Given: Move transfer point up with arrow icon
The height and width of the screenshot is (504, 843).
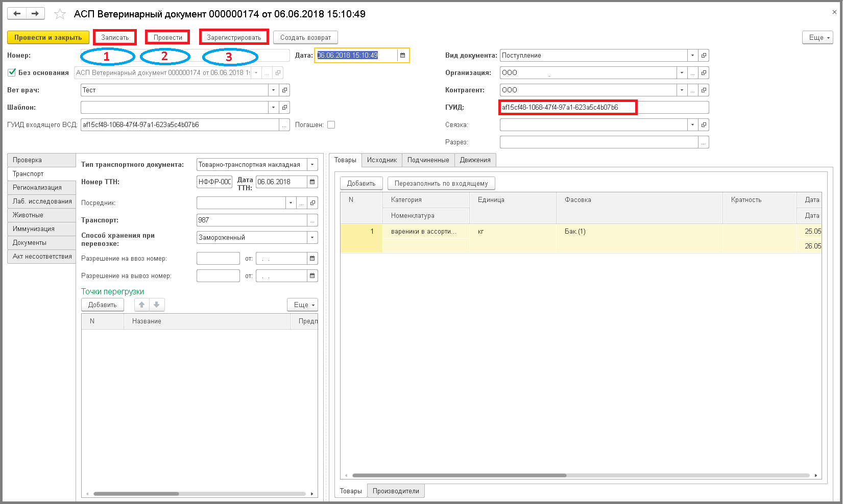Looking at the screenshot, I should (x=142, y=305).
